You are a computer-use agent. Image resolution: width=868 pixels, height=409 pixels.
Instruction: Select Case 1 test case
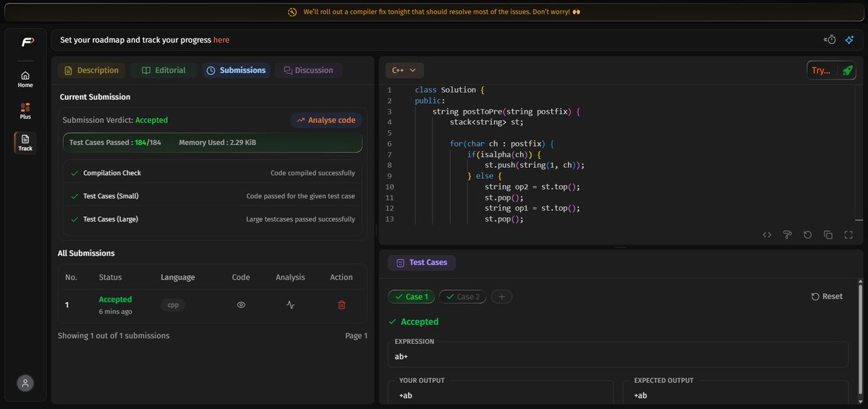pos(411,297)
